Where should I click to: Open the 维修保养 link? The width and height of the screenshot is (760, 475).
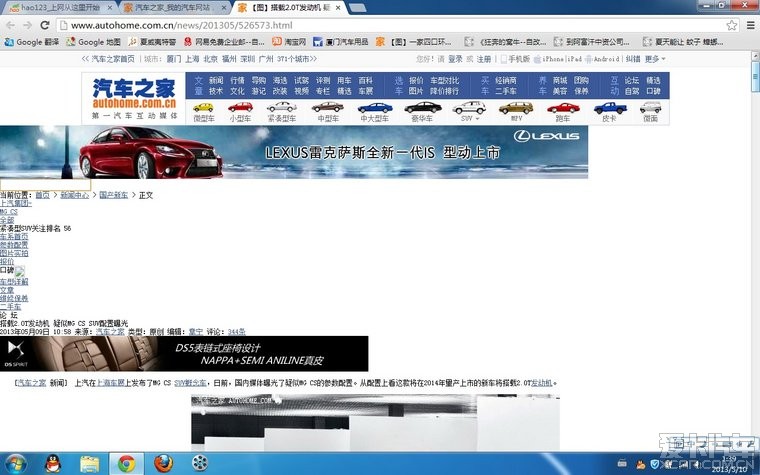(14, 298)
